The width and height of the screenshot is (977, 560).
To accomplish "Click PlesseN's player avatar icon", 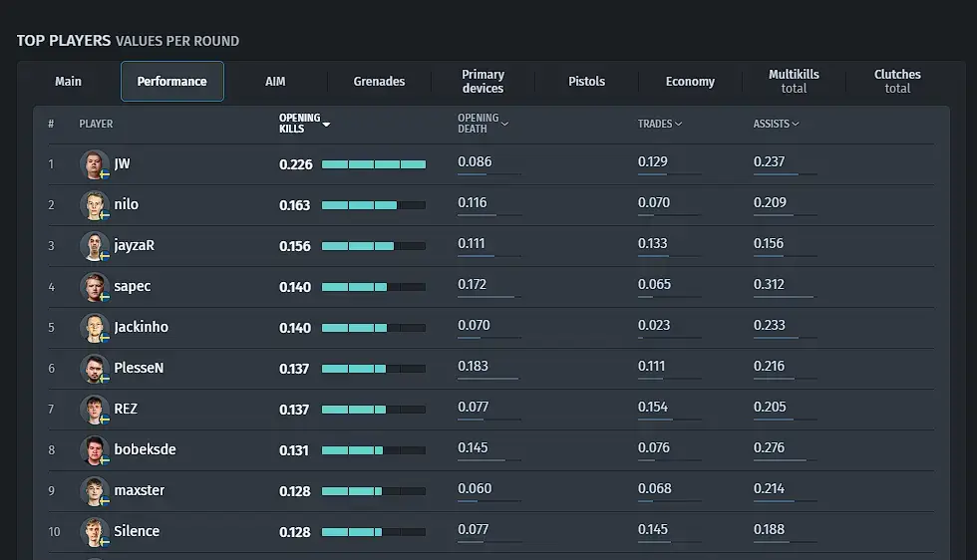I will (x=94, y=368).
